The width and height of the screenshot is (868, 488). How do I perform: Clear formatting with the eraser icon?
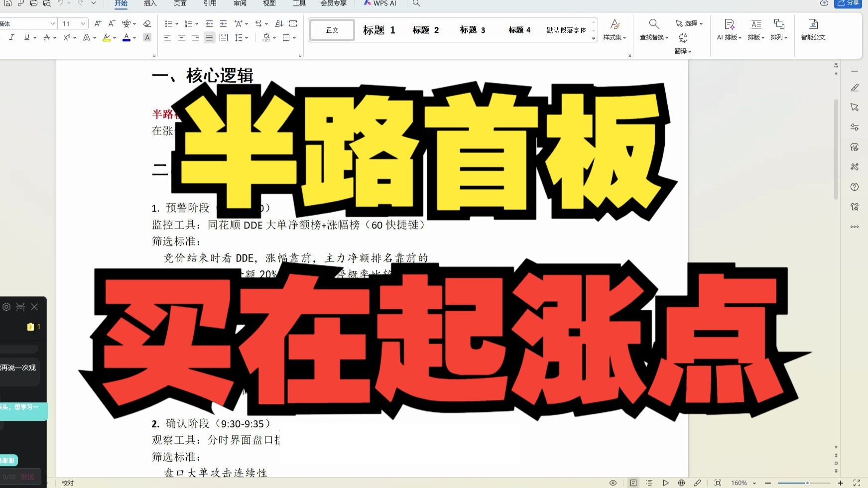tap(147, 23)
